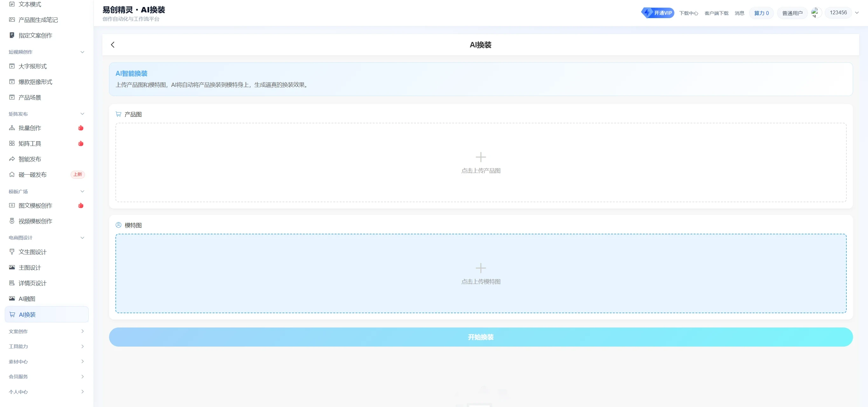Click the 视频模板创作 icon
Viewport: 868px width, 407px height.
tap(12, 221)
